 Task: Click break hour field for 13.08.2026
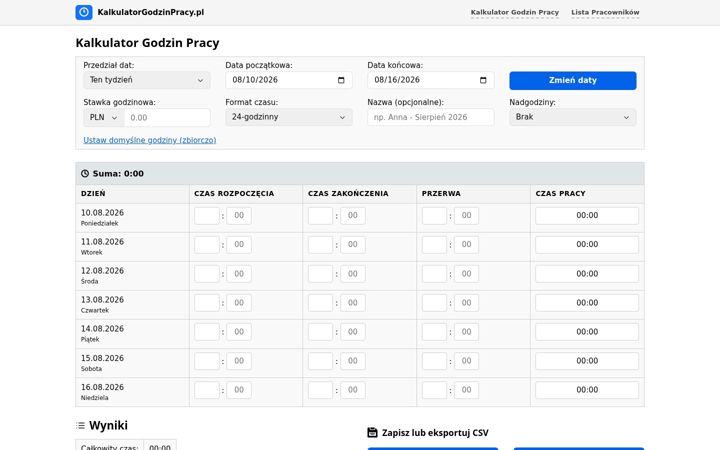point(434,303)
